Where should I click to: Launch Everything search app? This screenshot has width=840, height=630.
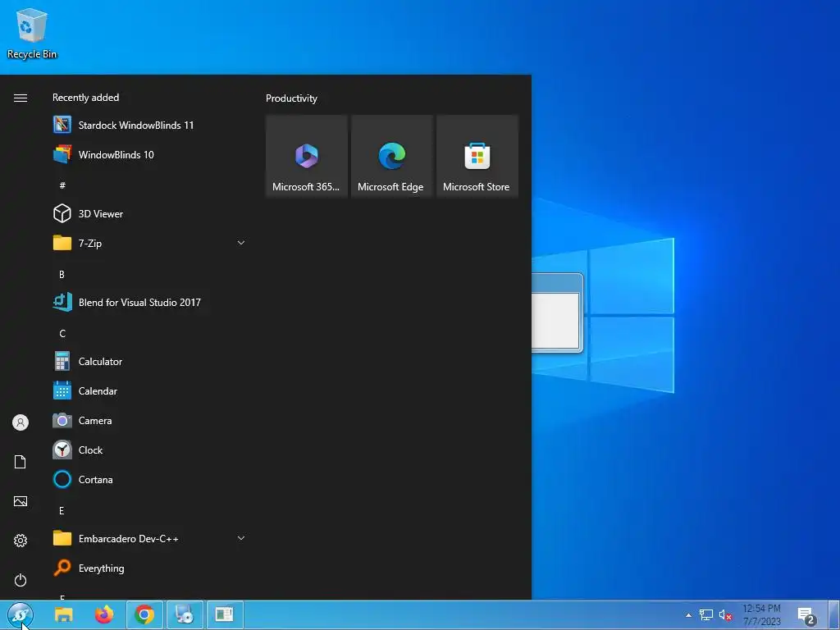[x=150, y=568]
